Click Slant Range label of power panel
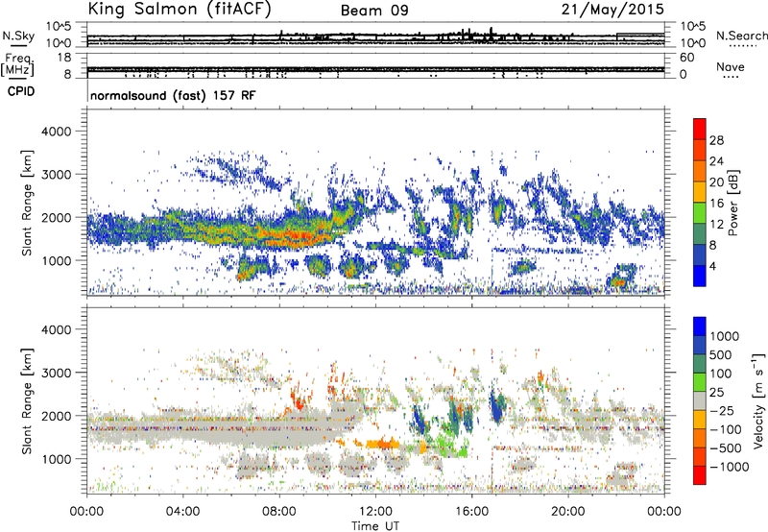The height and width of the screenshot is (532, 768). click(27, 203)
